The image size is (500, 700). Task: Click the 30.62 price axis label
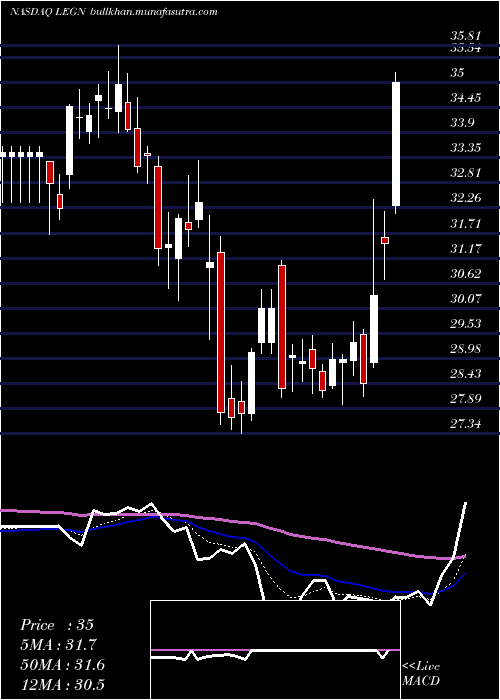pyautogui.click(x=465, y=273)
